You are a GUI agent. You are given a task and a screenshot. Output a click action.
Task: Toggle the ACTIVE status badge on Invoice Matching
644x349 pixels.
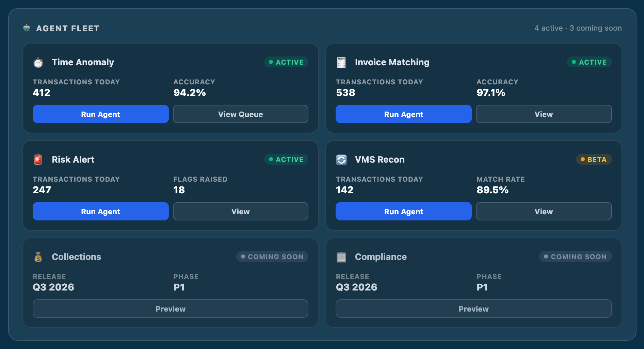click(589, 62)
